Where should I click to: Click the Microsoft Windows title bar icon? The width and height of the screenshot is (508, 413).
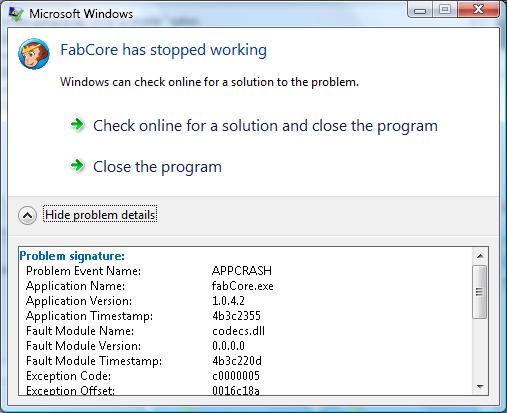point(16,14)
